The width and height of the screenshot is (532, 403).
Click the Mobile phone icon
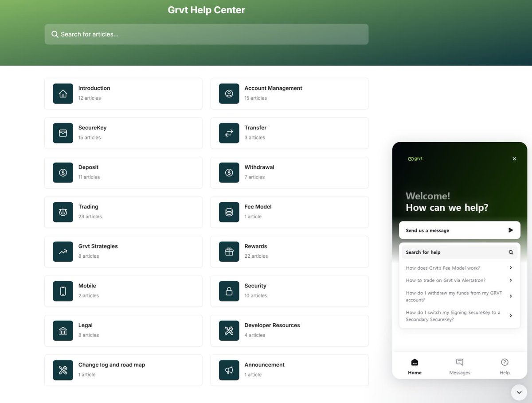pos(63,291)
